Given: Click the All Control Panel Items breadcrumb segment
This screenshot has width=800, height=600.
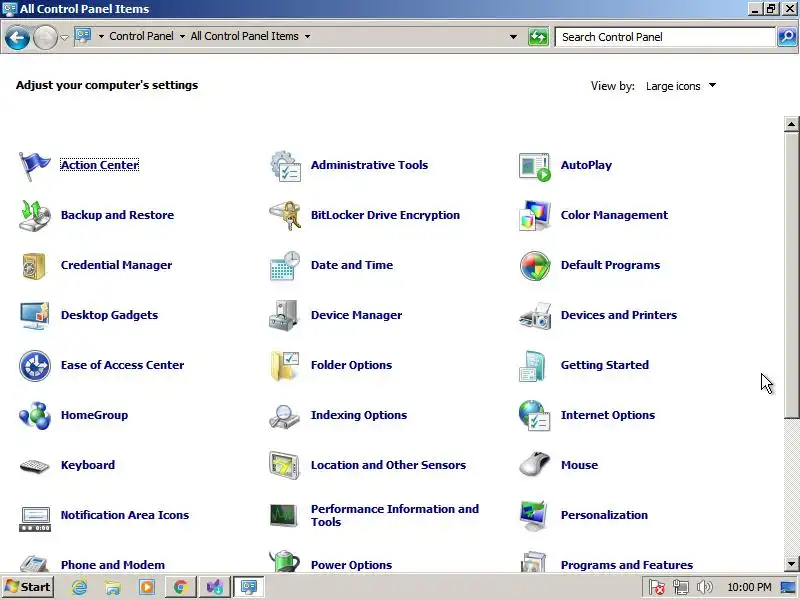Looking at the screenshot, I should [x=244, y=37].
